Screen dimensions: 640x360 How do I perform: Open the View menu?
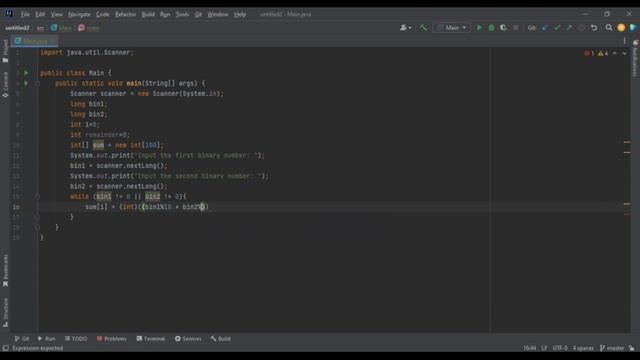56,14
